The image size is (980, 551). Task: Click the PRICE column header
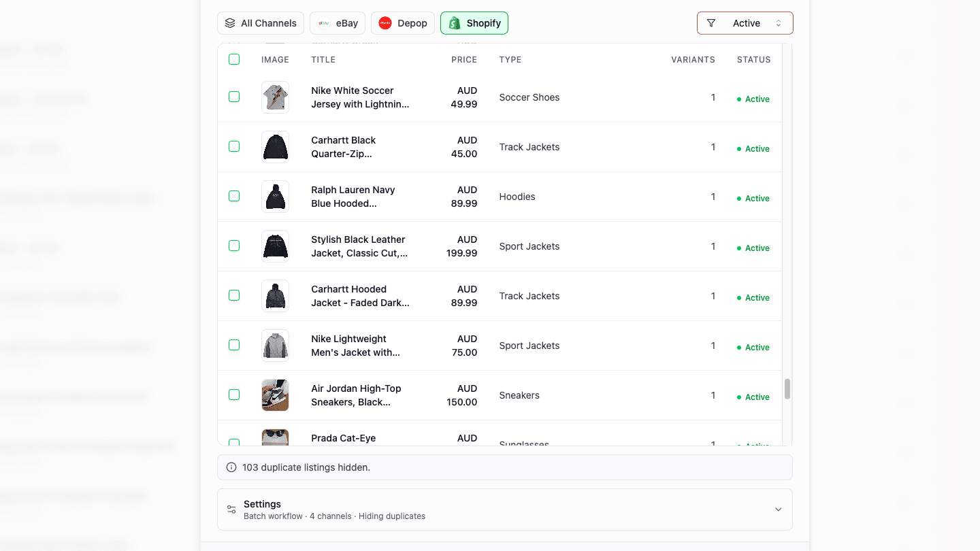click(464, 60)
